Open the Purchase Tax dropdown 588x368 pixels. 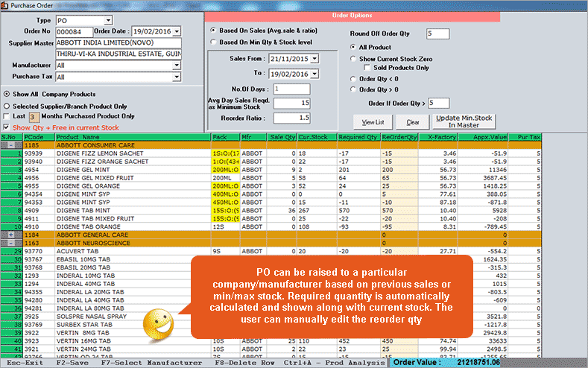pos(177,77)
